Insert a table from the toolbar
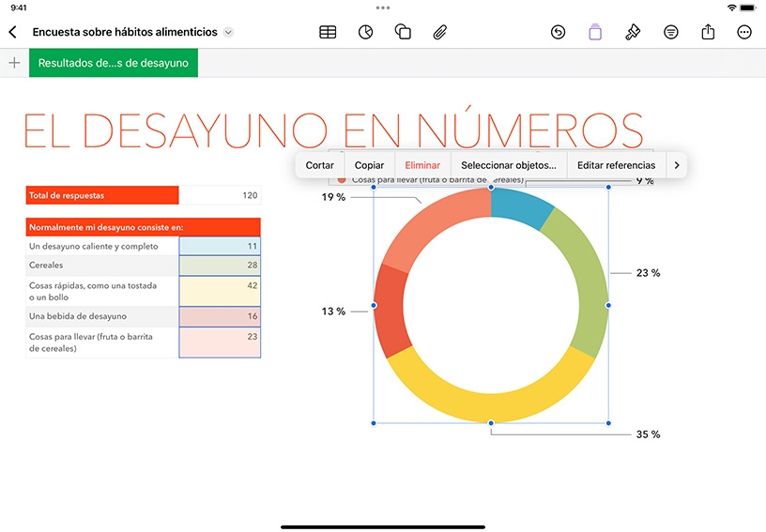This screenshot has height=532, width=766. (x=328, y=32)
